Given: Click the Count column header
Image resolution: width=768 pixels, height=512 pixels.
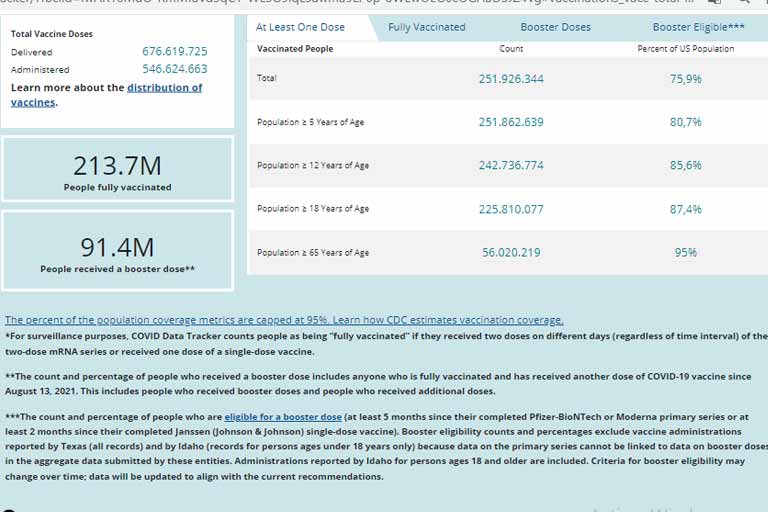Looking at the screenshot, I should click(511, 49).
